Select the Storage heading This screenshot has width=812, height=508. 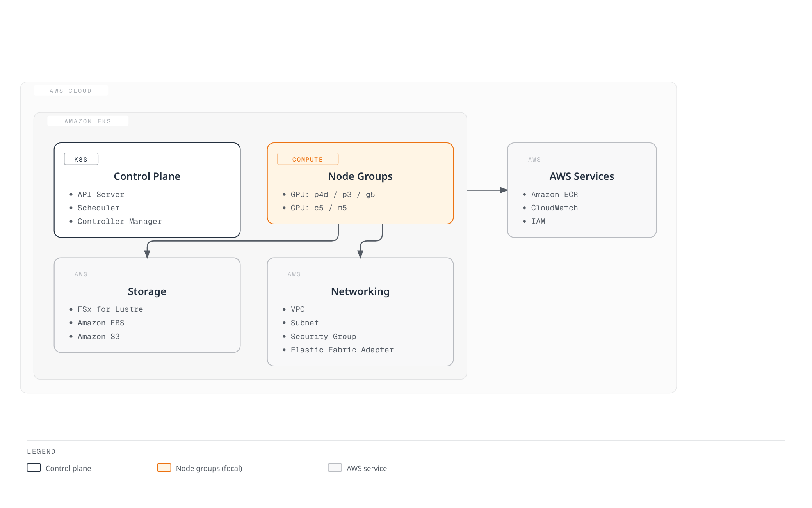tap(147, 291)
